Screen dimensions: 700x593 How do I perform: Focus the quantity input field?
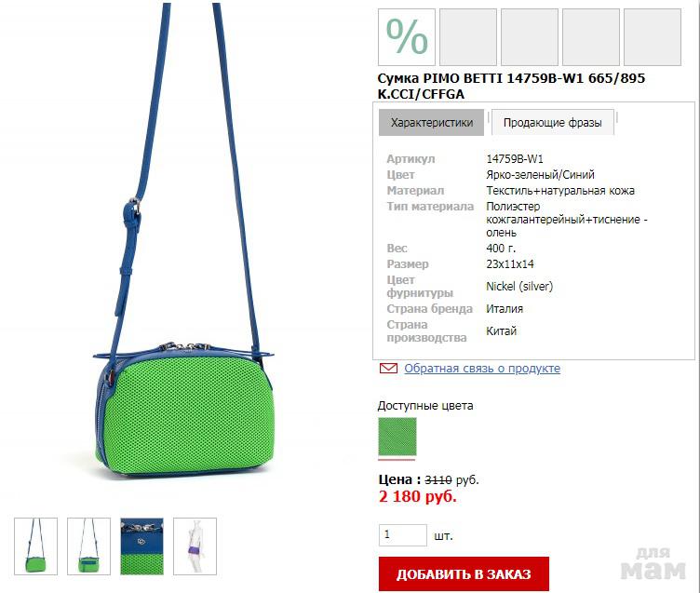[403, 535]
